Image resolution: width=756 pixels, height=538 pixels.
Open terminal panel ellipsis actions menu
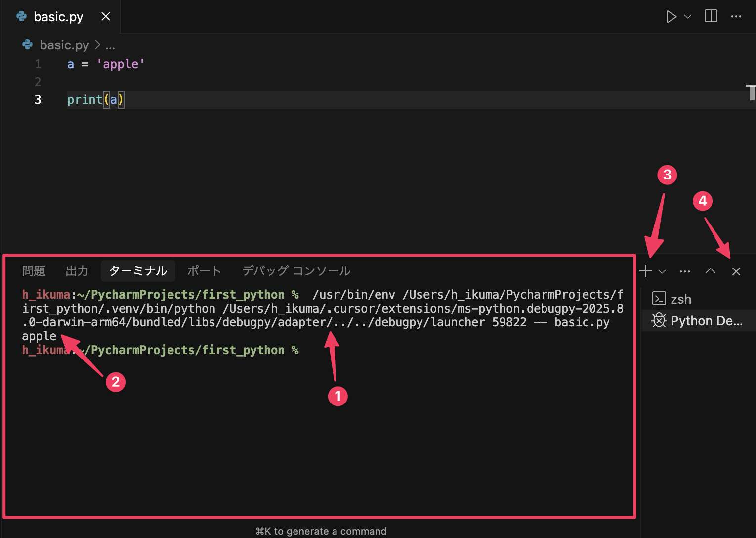click(x=684, y=271)
